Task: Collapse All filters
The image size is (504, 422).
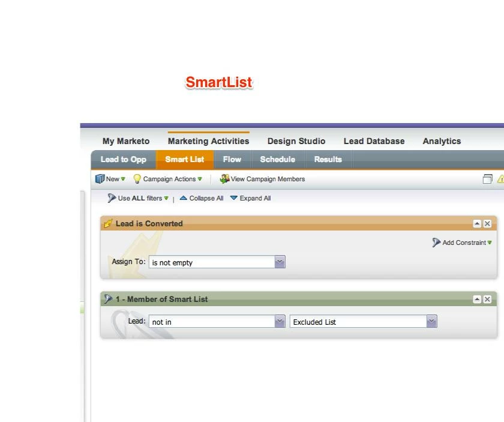Action: click(x=202, y=198)
